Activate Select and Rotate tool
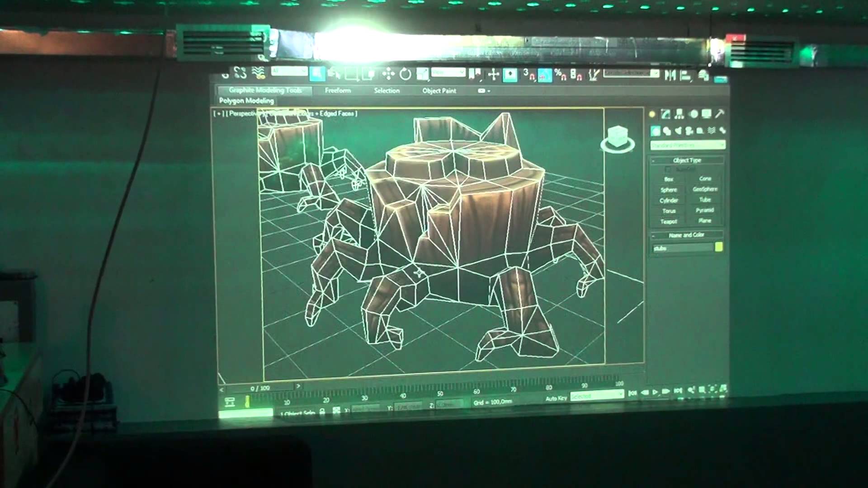 point(406,74)
